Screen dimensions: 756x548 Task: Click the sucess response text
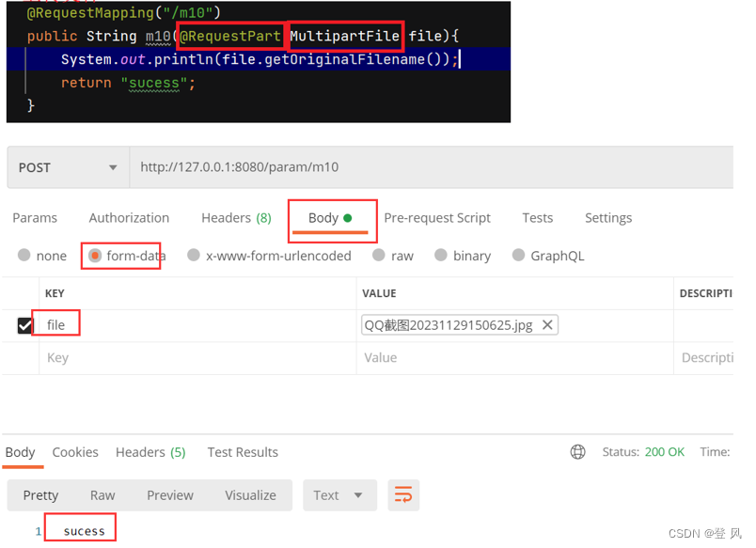coord(84,531)
